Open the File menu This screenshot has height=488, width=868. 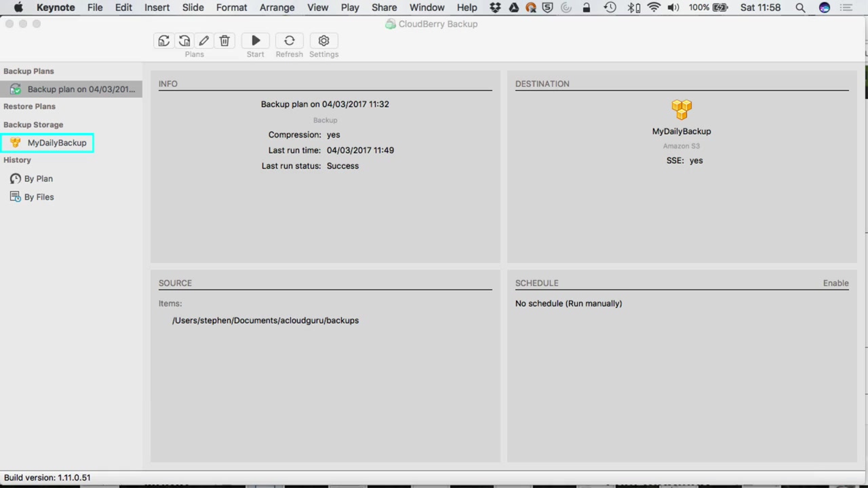[95, 7]
